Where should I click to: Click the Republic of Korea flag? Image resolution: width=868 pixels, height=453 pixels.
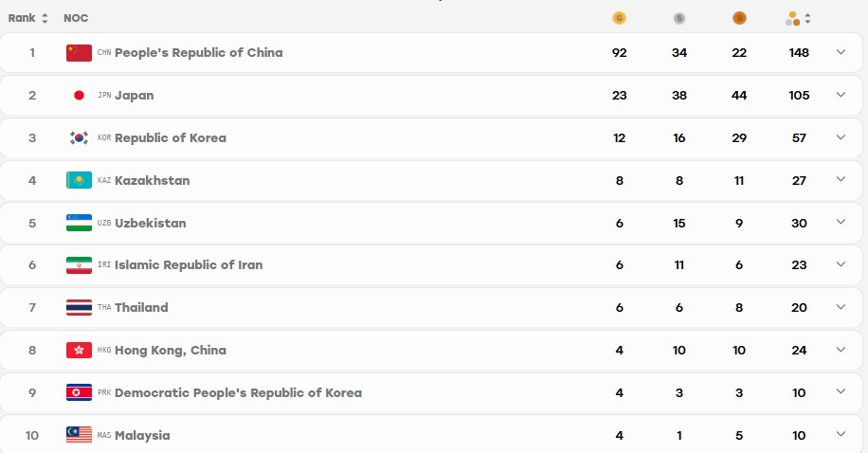80,138
